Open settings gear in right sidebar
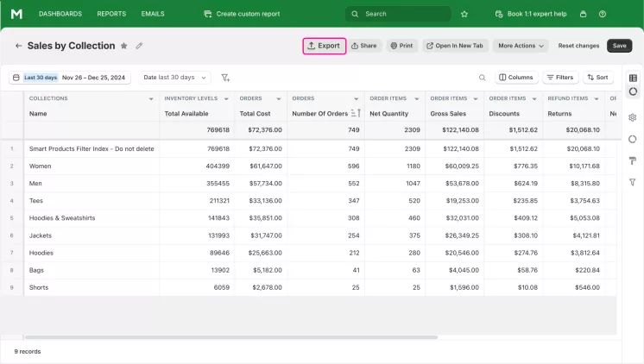The image size is (644, 364). [x=633, y=117]
